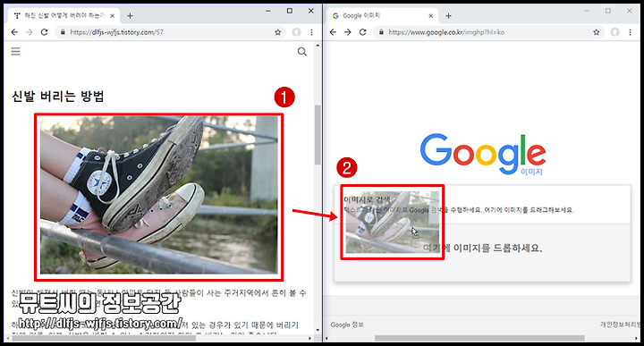
Task: Click the 여기에 이미지를 드롭하세요 drop area
Action: click(x=482, y=252)
